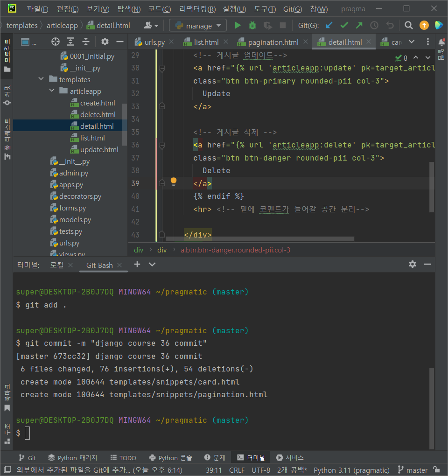Screen dimensions: 448x476
Task: Jump to next highlighted problem arrow
Action: pos(427,58)
